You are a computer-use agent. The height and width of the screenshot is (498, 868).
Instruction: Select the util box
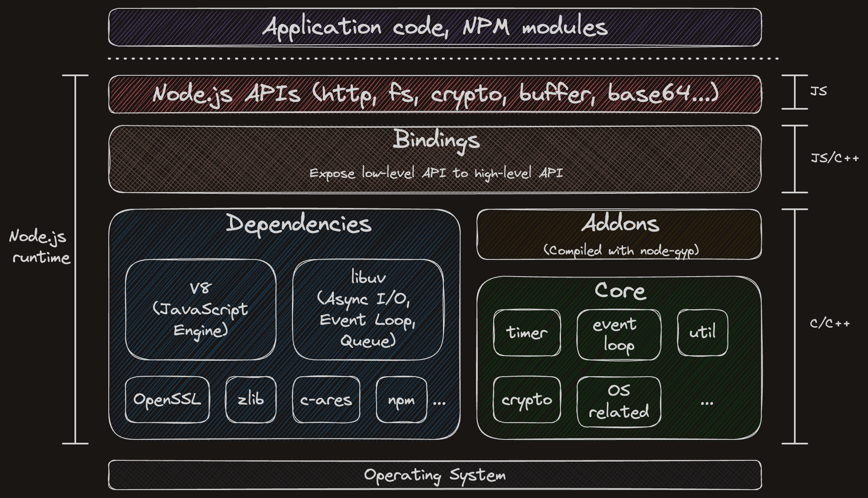702,333
